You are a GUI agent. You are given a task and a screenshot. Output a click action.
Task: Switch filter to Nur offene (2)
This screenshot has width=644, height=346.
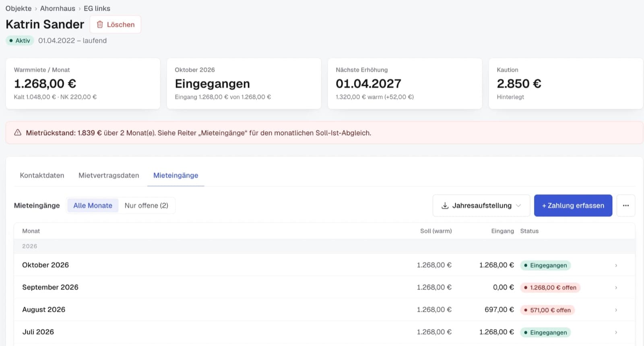click(x=147, y=206)
